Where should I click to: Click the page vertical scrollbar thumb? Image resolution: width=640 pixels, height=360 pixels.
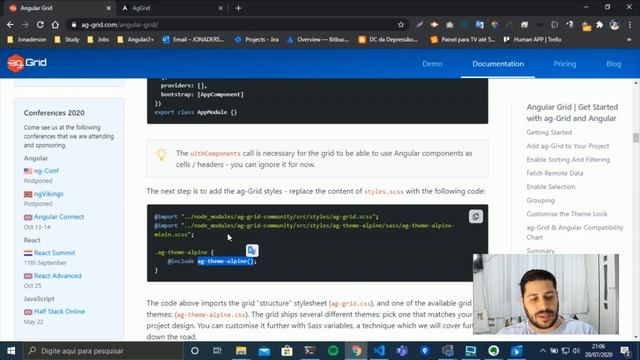636,138
